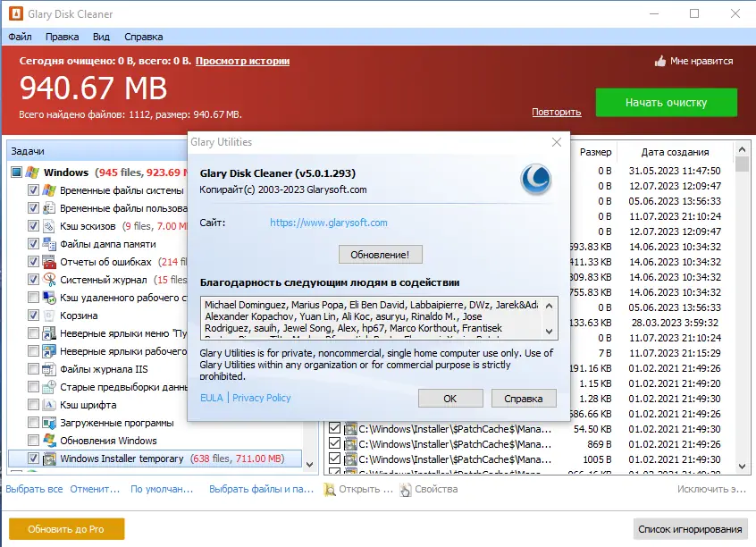Open the 'Файл' menu
This screenshot has width=756, height=547.
20,37
